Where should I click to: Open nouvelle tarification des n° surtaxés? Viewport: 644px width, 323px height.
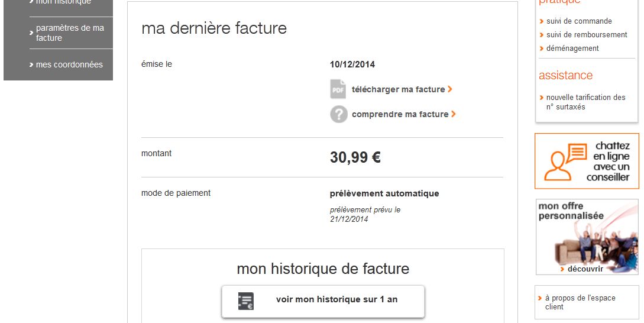coord(585,102)
